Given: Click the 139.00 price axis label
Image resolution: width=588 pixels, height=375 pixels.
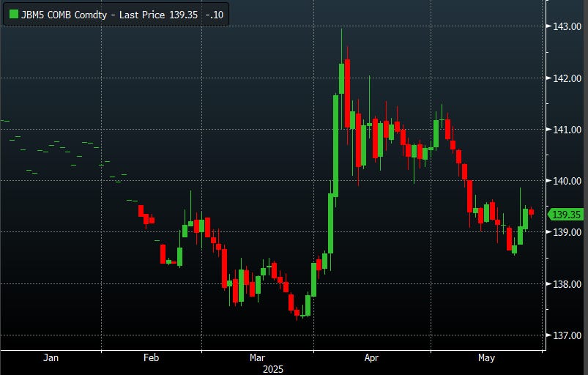Looking at the screenshot, I should tap(567, 232).
